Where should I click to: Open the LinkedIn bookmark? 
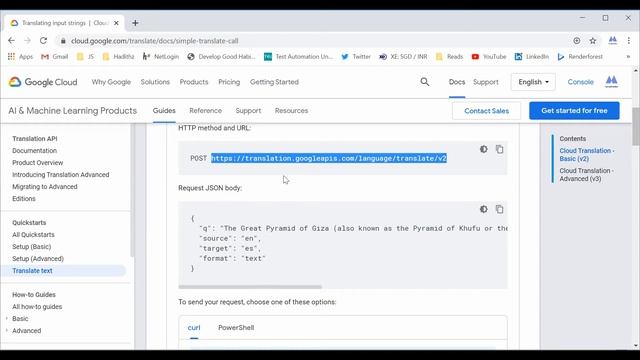click(x=532, y=57)
